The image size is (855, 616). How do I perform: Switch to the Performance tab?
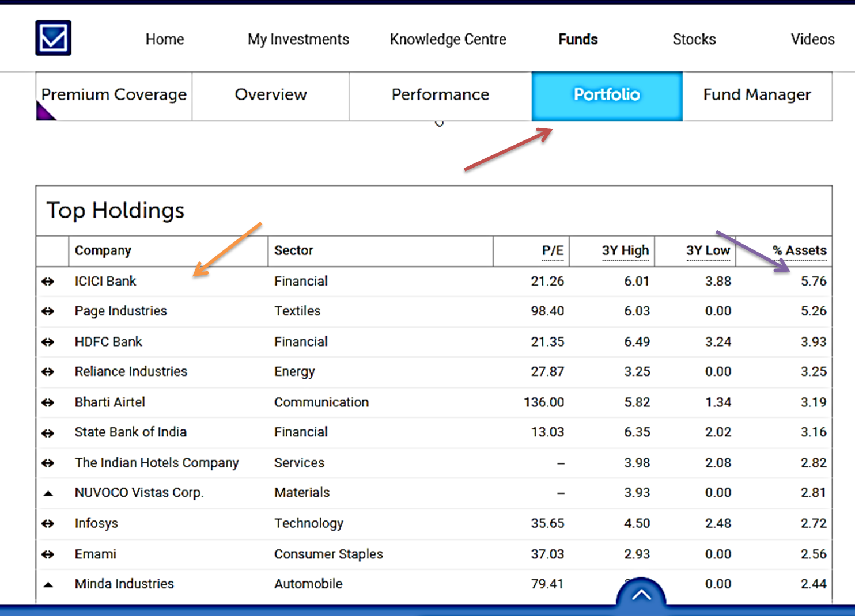coord(440,95)
